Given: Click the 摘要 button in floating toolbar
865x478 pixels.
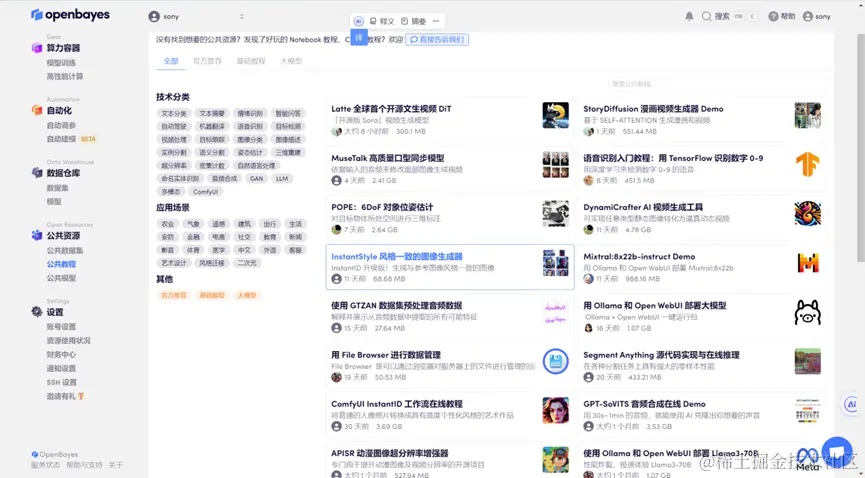Looking at the screenshot, I should pos(413,21).
